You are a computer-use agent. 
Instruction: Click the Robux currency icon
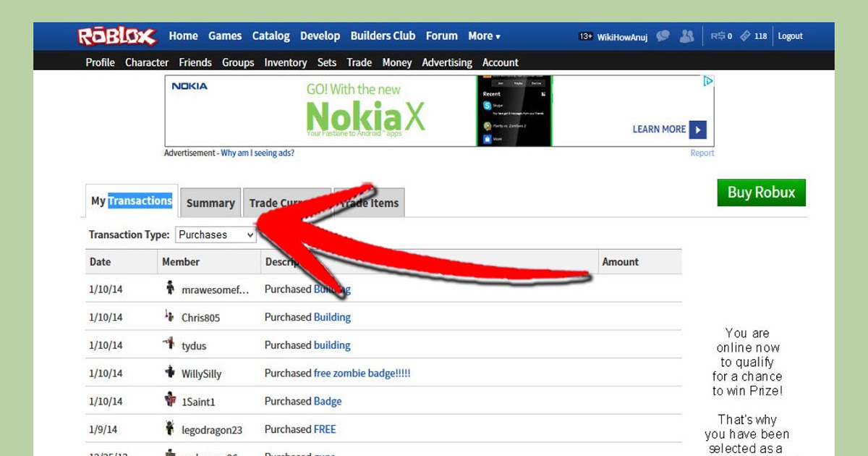tap(718, 36)
